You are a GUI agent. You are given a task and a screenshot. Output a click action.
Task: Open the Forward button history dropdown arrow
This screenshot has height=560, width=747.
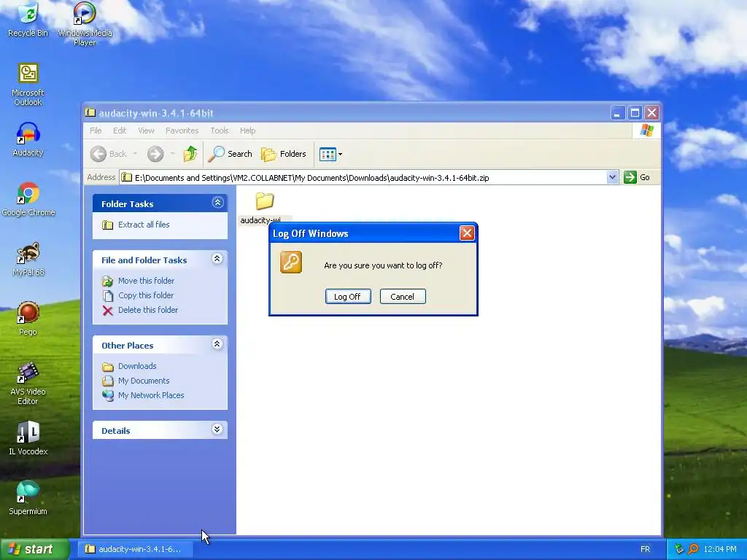click(x=172, y=154)
